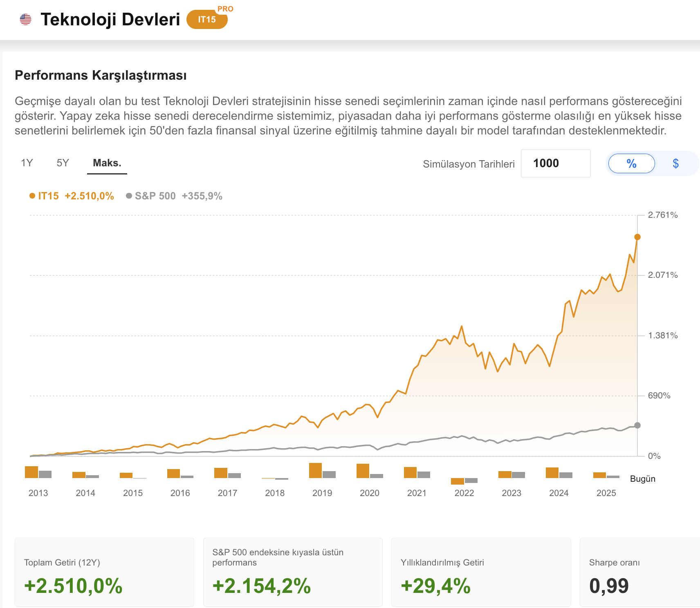Viewport: 700px width, 608px height.
Task: Switch display to dollar mode
Action: tap(675, 163)
